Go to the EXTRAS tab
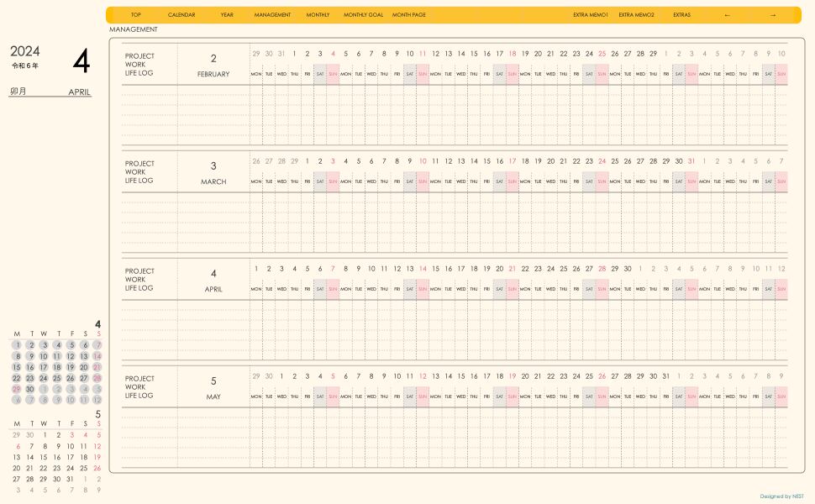 pyautogui.click(x=681, y=15)
